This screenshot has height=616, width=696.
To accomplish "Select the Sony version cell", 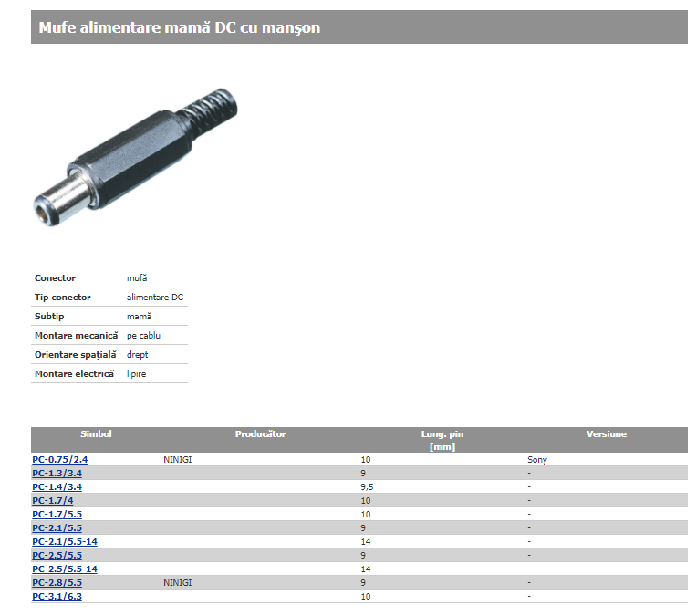I will 537,460.
